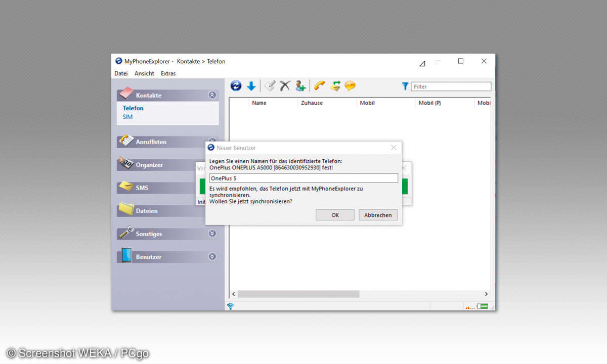607x364 pixels.
Task: Click the Wi-Fi connection status icon
Action: [x=231, y=306]
